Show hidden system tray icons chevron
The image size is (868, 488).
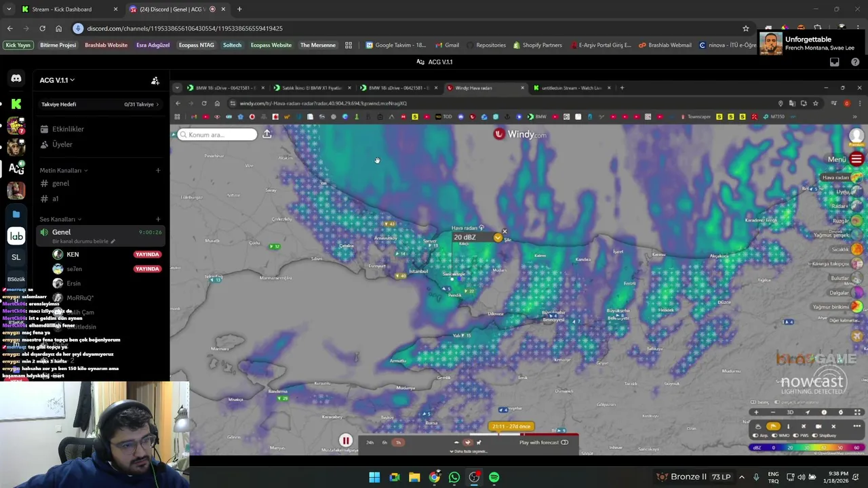741,477
